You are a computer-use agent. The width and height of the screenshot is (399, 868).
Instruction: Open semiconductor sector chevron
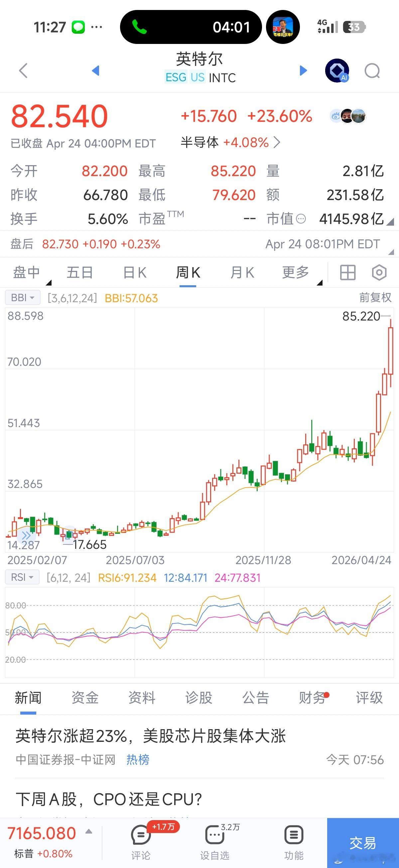tap(277, 142)
